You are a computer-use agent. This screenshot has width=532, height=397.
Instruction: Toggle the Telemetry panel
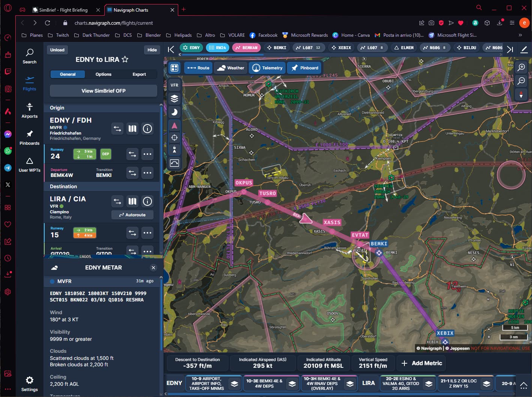pos(267,68)
